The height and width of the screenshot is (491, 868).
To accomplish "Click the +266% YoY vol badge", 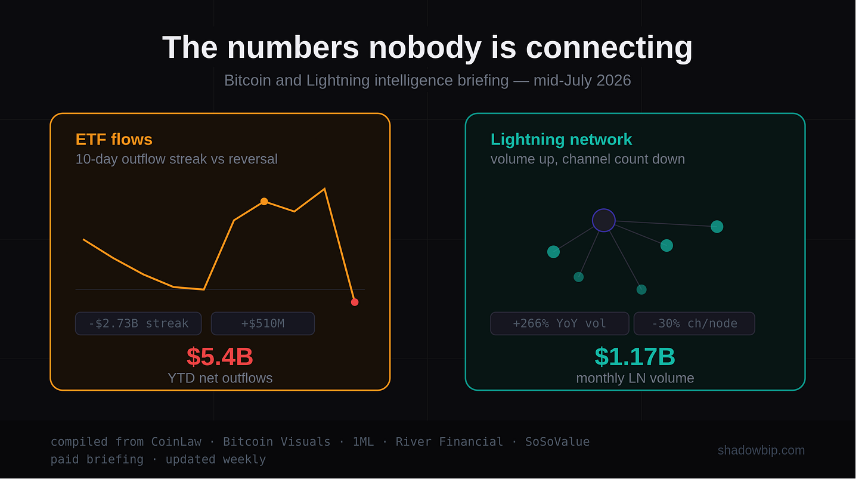I will (560, 323).
